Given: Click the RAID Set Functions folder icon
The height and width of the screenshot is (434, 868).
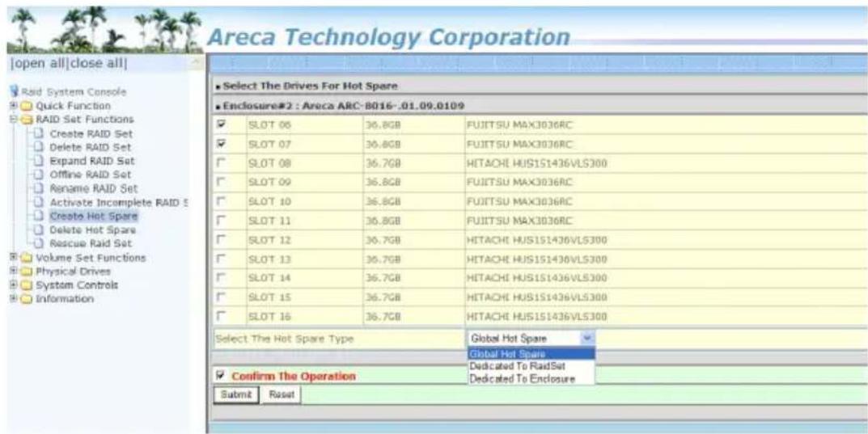Looking at the screenshot, I should coord(28,120).
